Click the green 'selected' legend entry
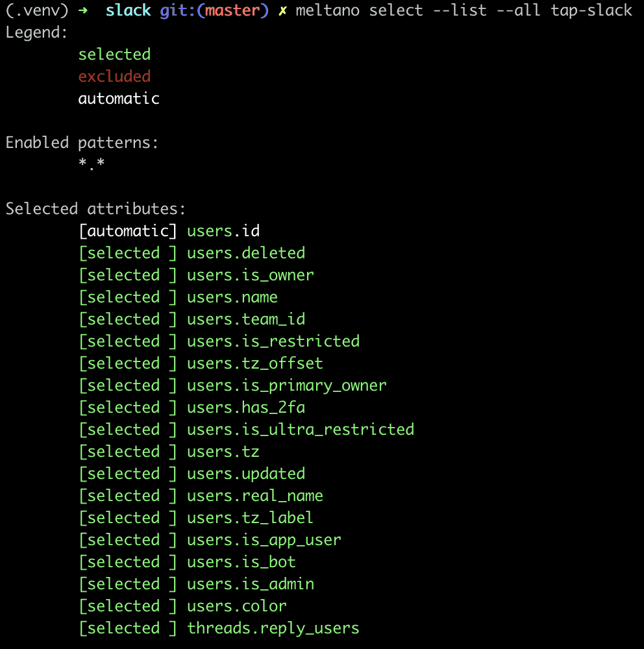The height and width of the screenshot is (649, 644). 114,55
